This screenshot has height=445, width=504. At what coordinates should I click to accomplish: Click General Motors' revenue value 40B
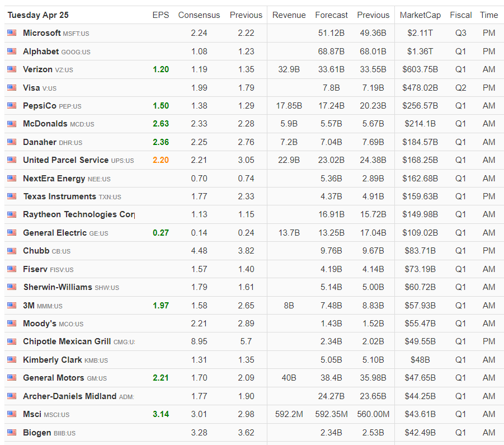pos(289,378)
